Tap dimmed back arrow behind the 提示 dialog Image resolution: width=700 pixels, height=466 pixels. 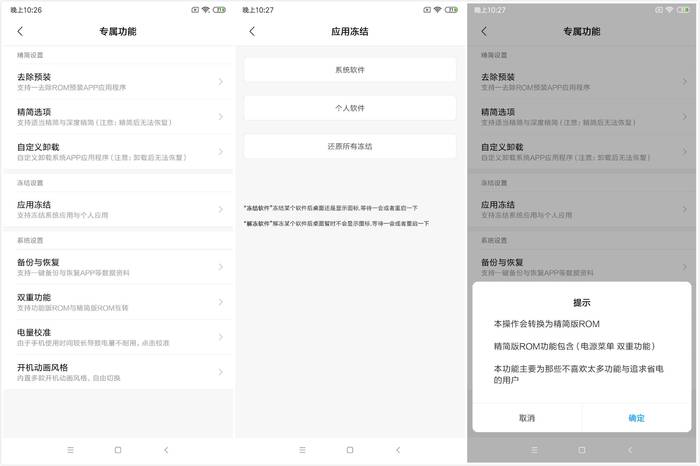(484, 31)
